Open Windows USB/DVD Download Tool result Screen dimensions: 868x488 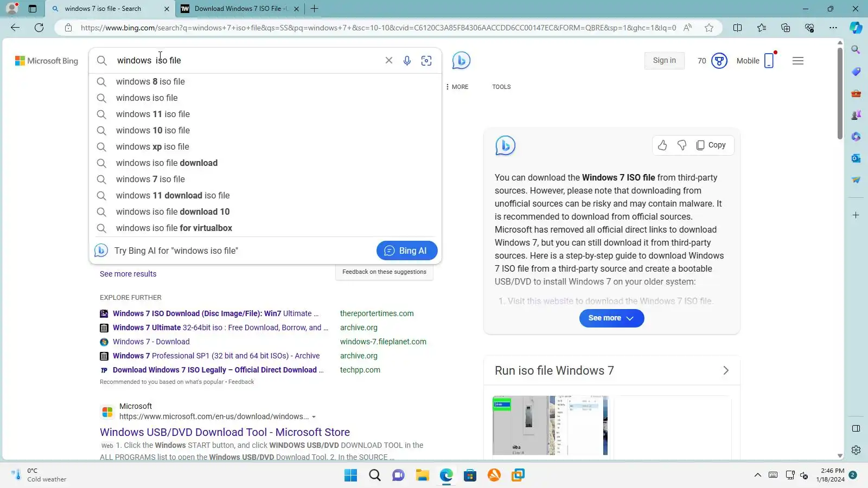click(225, 432)
